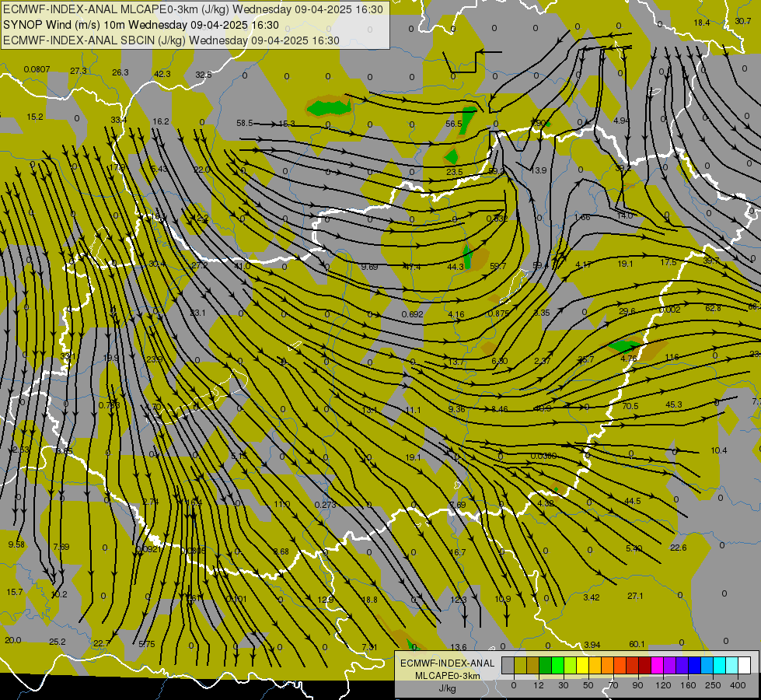761x700 pixels.
Task: Click the map value 0.0807
Action: pos(37,69)
